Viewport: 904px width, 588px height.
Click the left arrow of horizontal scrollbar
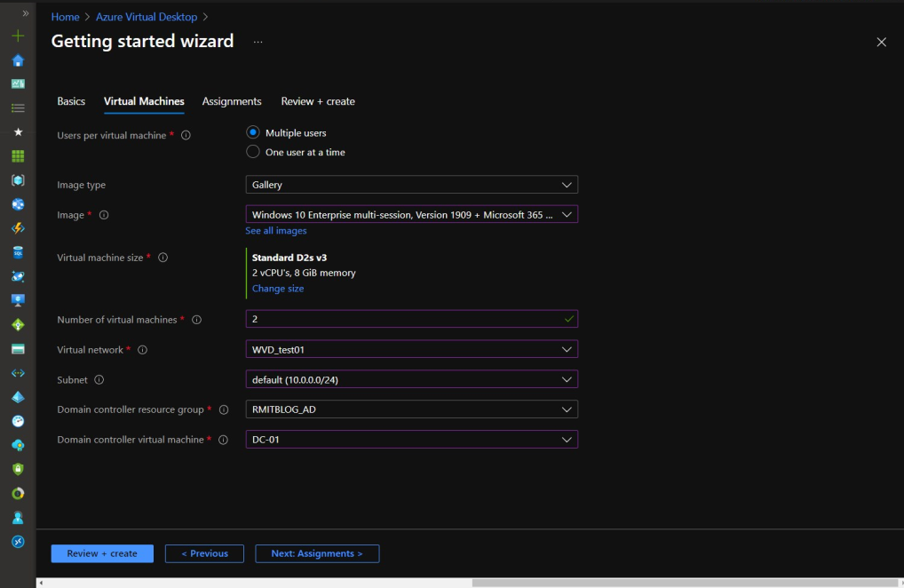(x=41, y=583)
